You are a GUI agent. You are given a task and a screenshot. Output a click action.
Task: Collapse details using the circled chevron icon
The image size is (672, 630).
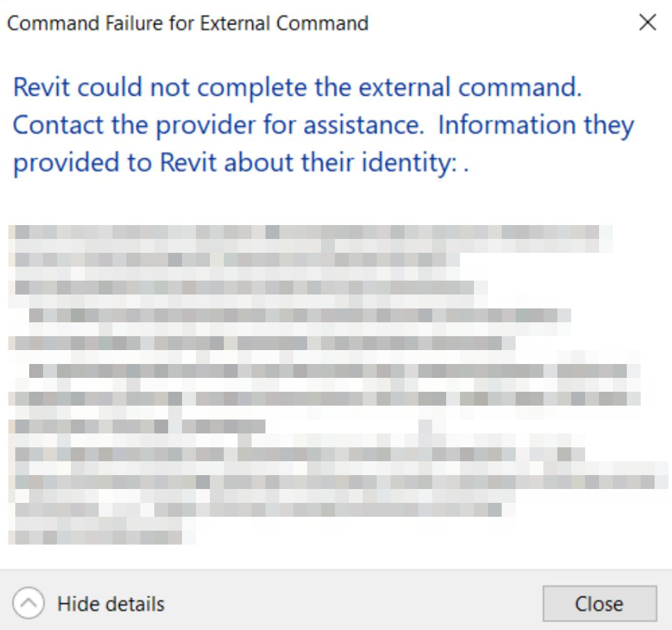click(28, 604)
